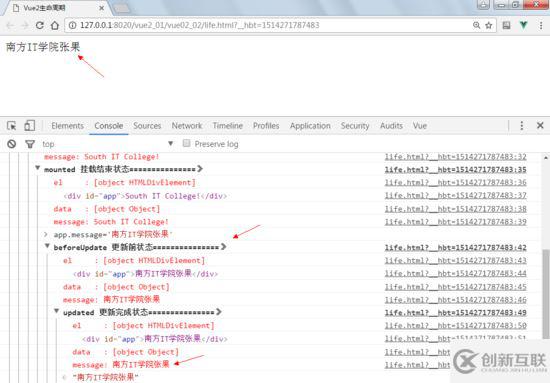Switch to the Timeline tab
This screenshot has width=550, height=383.
coord(228,126)
